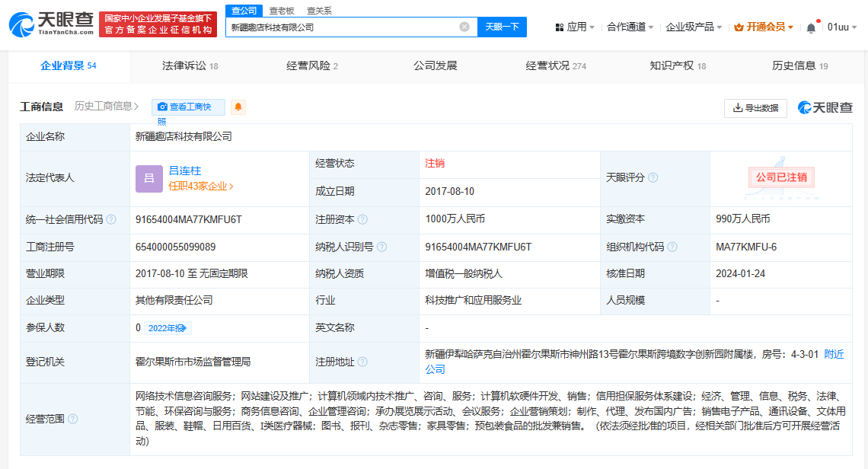Clear the search box with the X icon
The image size is (868, 469).
pyautogui.click(x=464, y=27)
